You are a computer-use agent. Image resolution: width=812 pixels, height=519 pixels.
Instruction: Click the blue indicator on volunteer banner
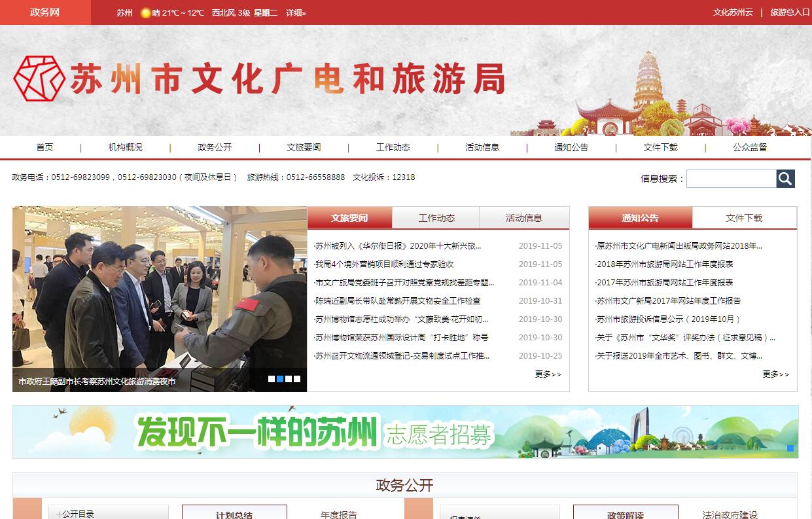(790, 448)
